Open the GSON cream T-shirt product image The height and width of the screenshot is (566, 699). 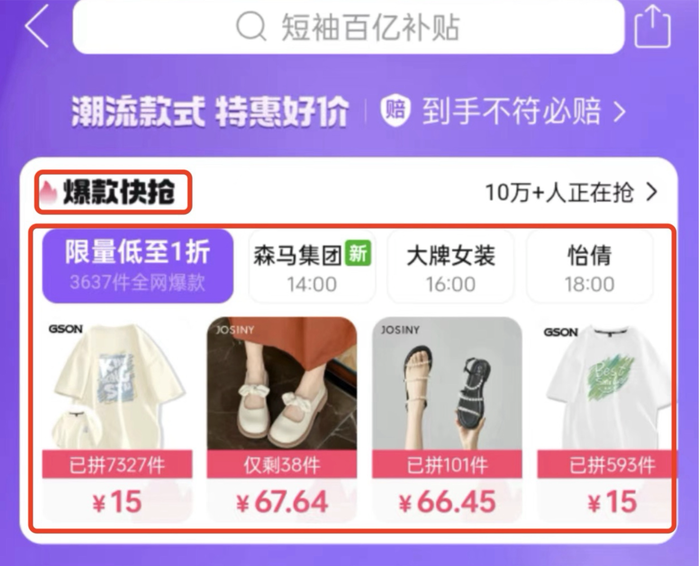117,383
